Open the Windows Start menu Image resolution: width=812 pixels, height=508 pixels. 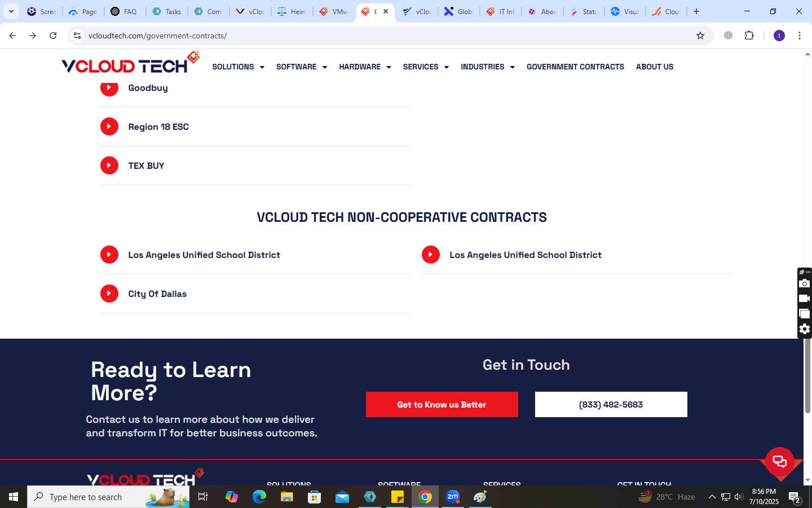pyautogui.click(x=14, y=497)
